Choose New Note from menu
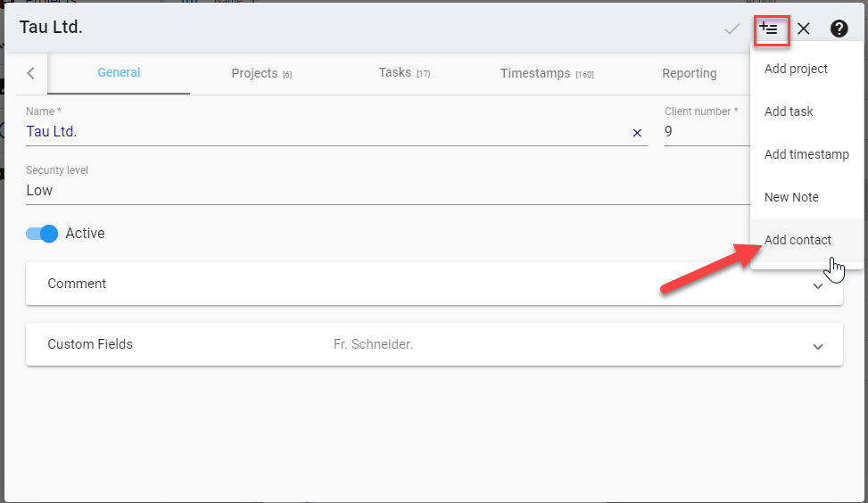Viewport: 868px width, 503px height. pyautogui.click(x=791, y=197)
